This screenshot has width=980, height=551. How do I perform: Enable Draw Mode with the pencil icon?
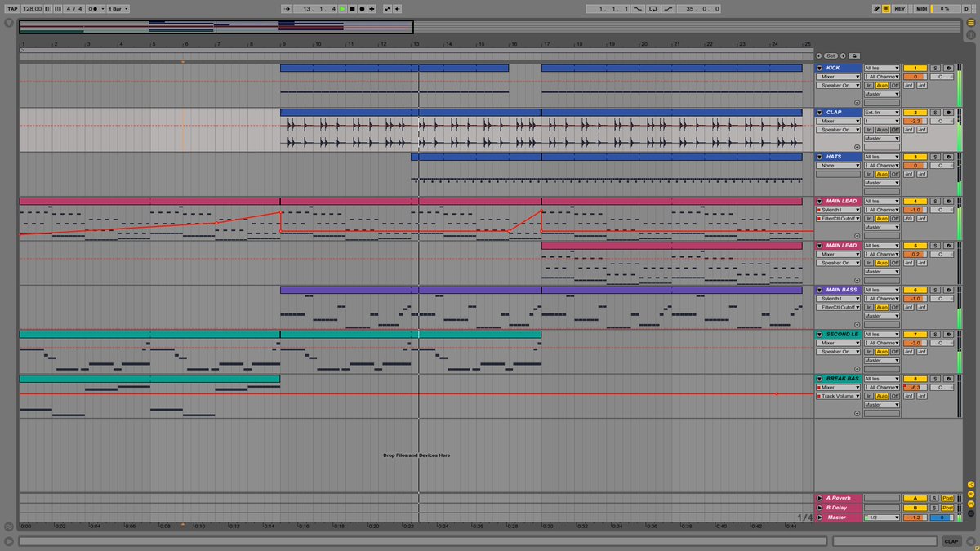point(877,7)
